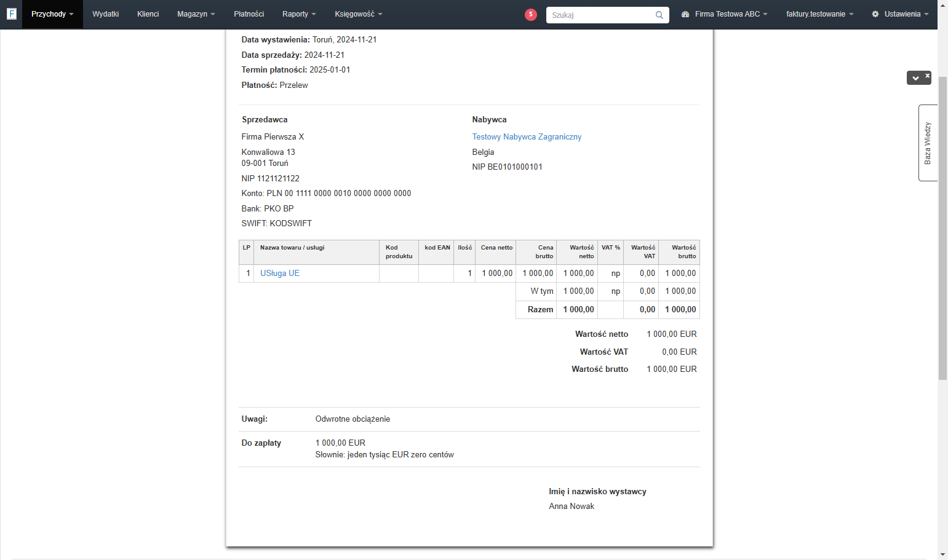Open the Baza Wiedzy side tab
948x560 pixels.
click(x=928, y=143)
